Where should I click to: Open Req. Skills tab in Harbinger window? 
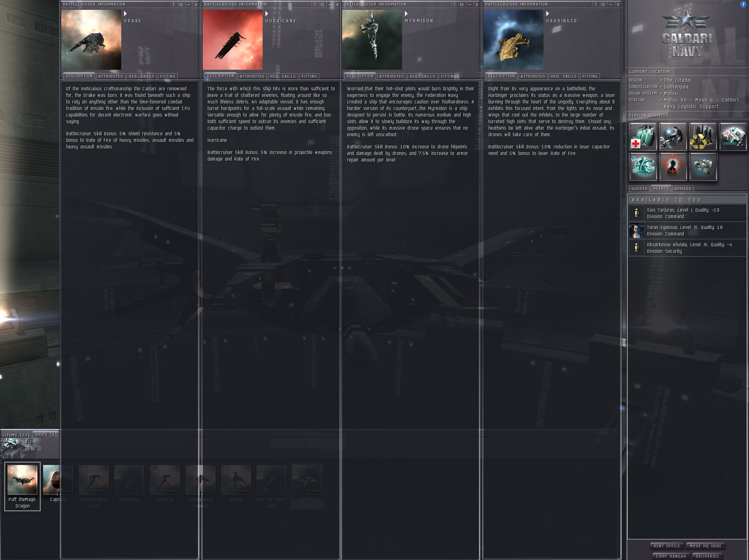click(x=564, y=76)
